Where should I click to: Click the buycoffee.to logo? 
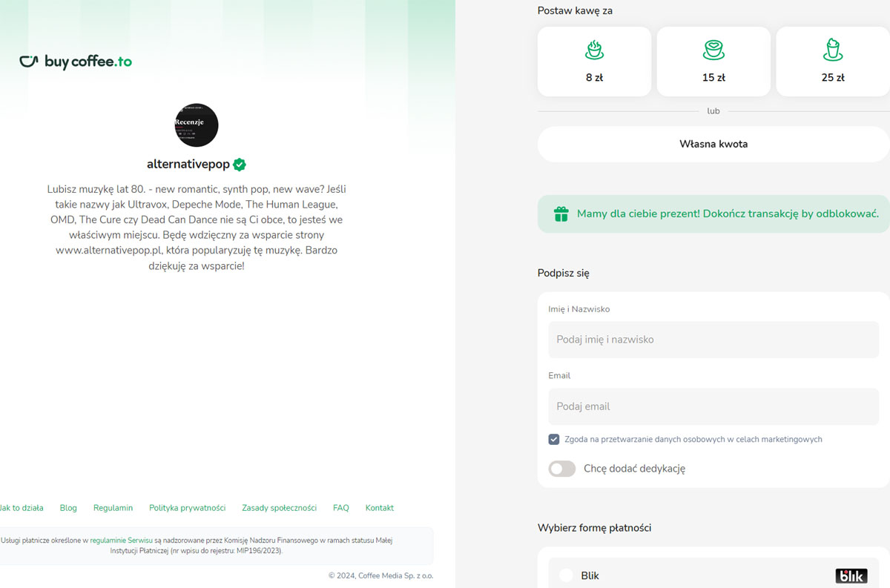click(76, 62)
